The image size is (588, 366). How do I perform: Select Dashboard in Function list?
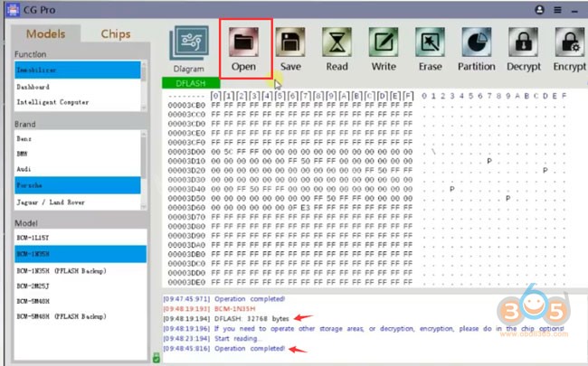coord(78,87)
